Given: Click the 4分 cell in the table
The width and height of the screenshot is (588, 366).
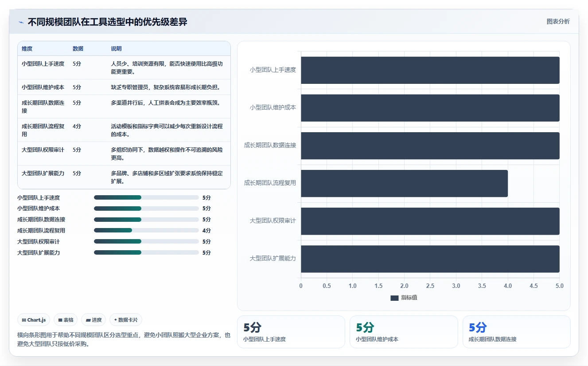Looking at the screenshot, I should [77, 126].
